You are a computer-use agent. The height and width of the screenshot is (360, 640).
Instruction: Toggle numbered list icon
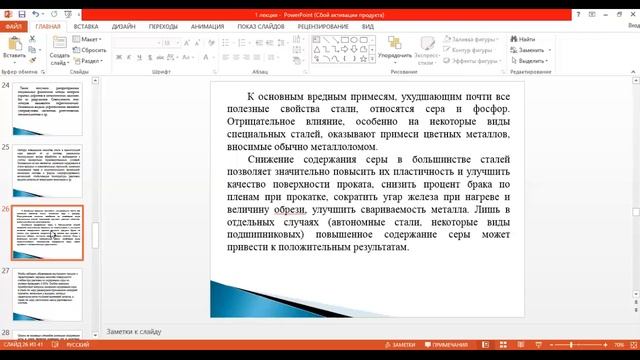242,43
